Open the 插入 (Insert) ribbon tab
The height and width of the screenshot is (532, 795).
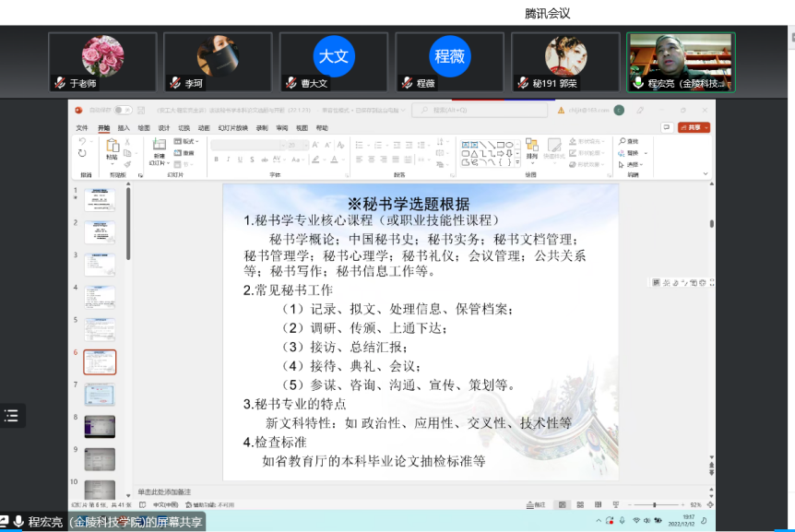[x=124, y=128]
